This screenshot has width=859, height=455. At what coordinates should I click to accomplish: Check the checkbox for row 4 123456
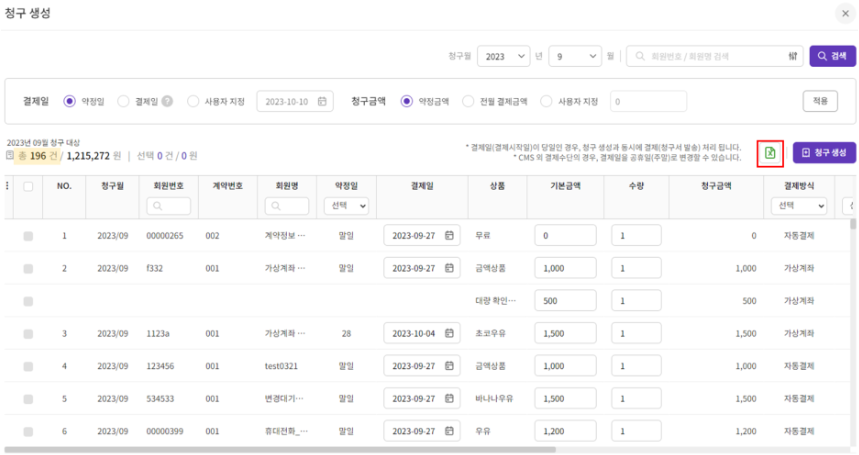[x=28, y=366]
